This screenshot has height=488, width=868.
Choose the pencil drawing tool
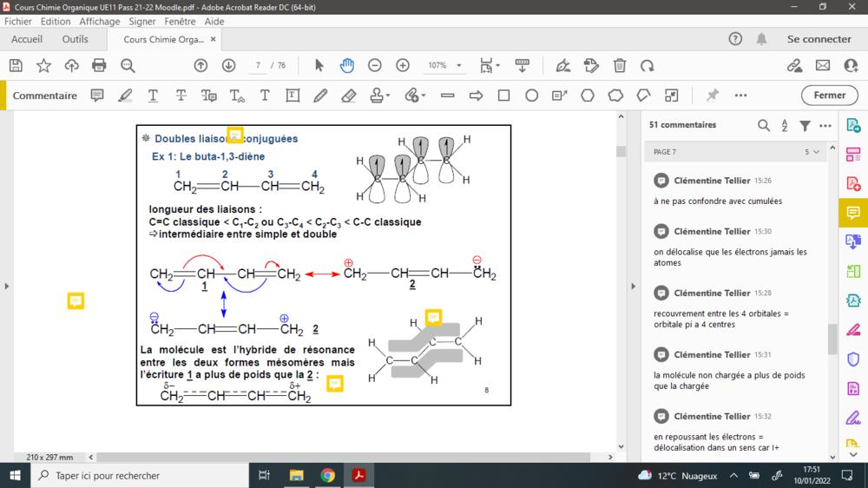pos(321,96)
